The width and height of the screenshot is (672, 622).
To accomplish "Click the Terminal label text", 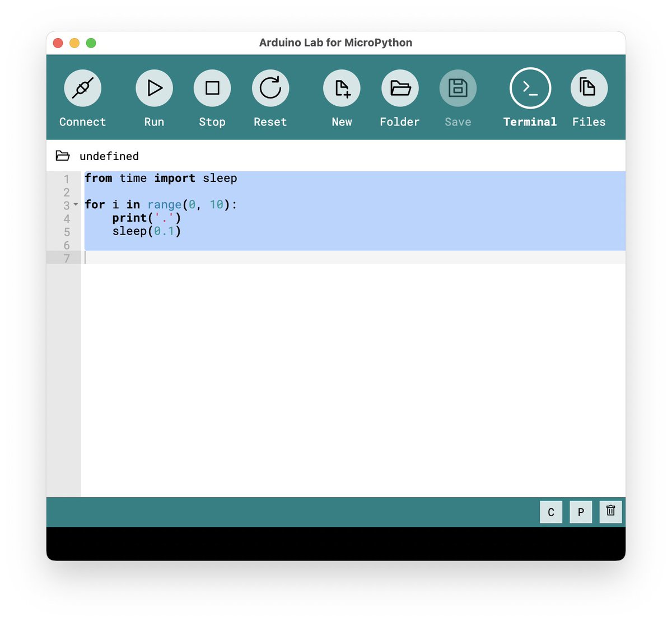I will pos(530,122).
